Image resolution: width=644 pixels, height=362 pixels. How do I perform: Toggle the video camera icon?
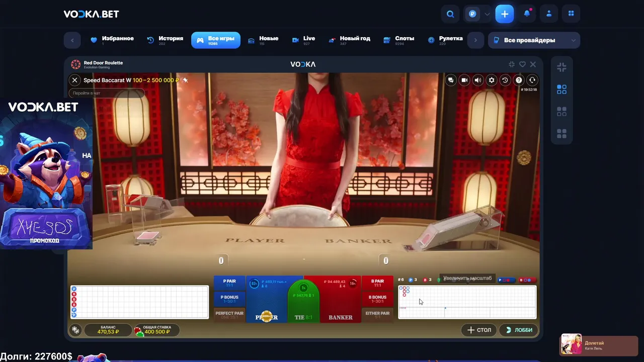[464, 80]
